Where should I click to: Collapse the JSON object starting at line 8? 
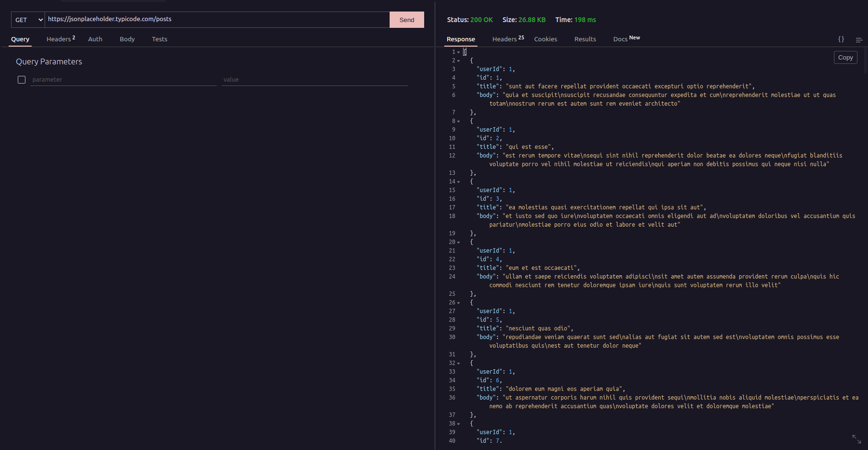(x=458, y=121)
